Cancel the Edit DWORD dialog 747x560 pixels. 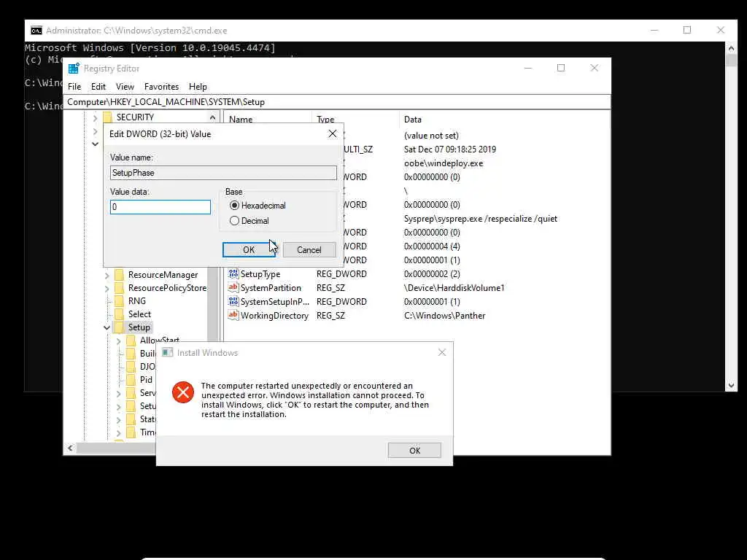coord(309,249)
